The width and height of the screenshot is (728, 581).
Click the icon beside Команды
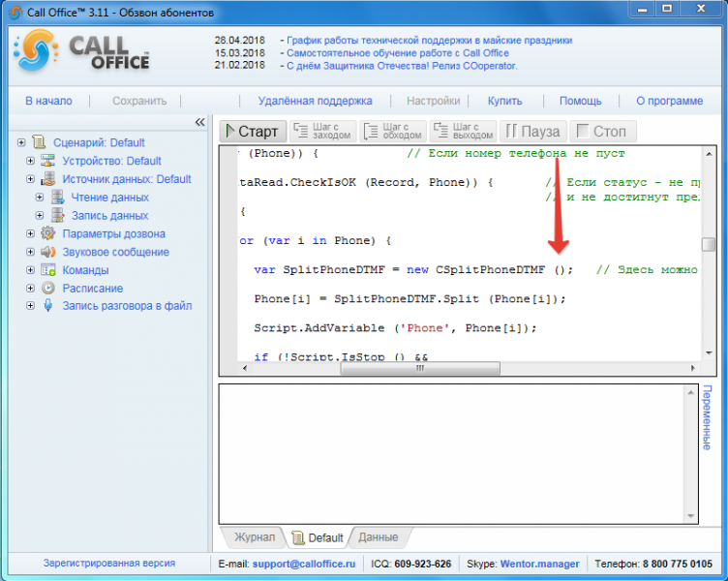click(x=47, y=270)
